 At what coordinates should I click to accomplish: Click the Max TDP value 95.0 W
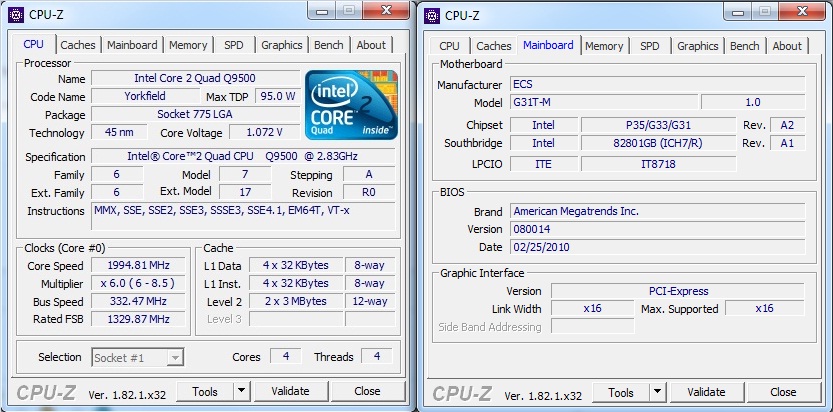pos(277,97)
